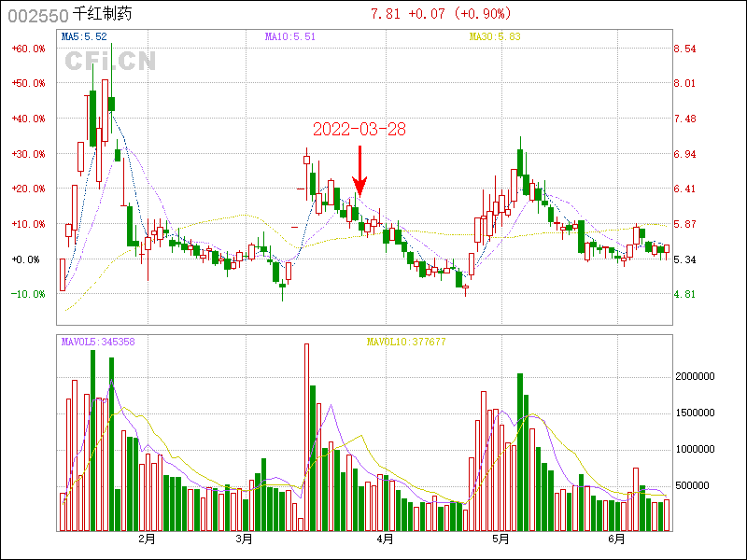Click the MAVOL5:345358 volume legend

point(98,343)
